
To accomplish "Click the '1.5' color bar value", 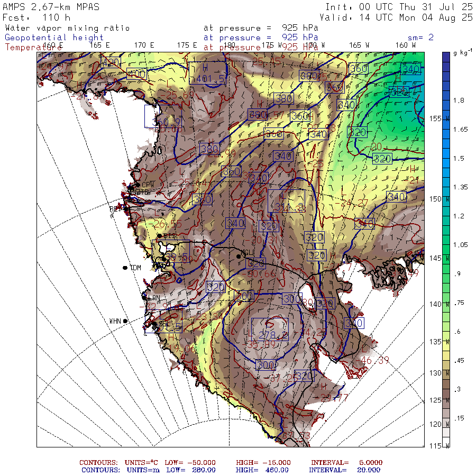I will click(459, 158).
